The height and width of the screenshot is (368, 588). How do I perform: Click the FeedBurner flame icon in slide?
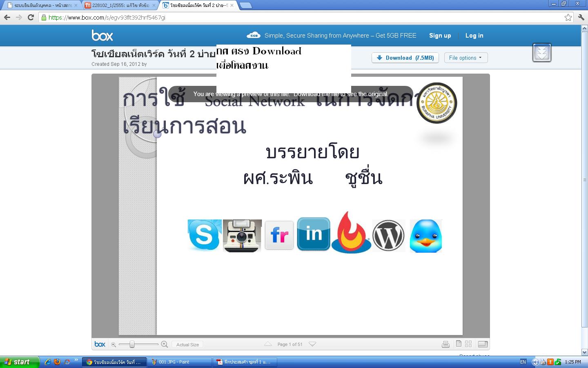click(x=351, y=233)
